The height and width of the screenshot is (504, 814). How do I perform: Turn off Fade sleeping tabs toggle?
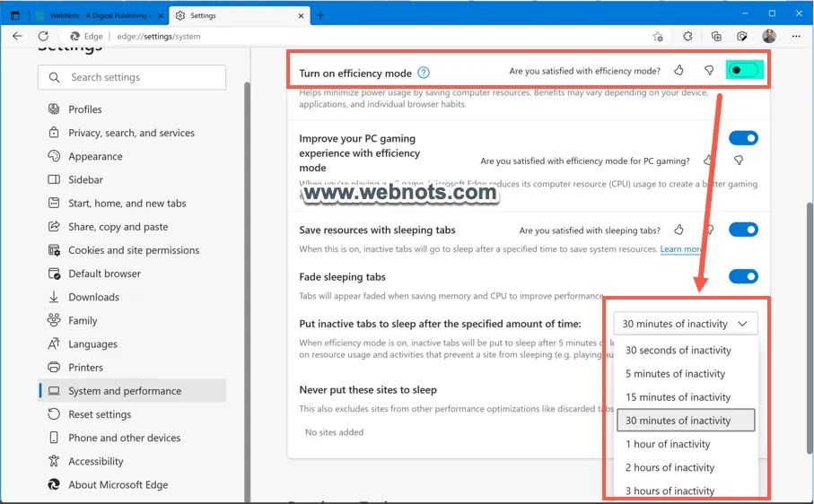tap(743, 276)
